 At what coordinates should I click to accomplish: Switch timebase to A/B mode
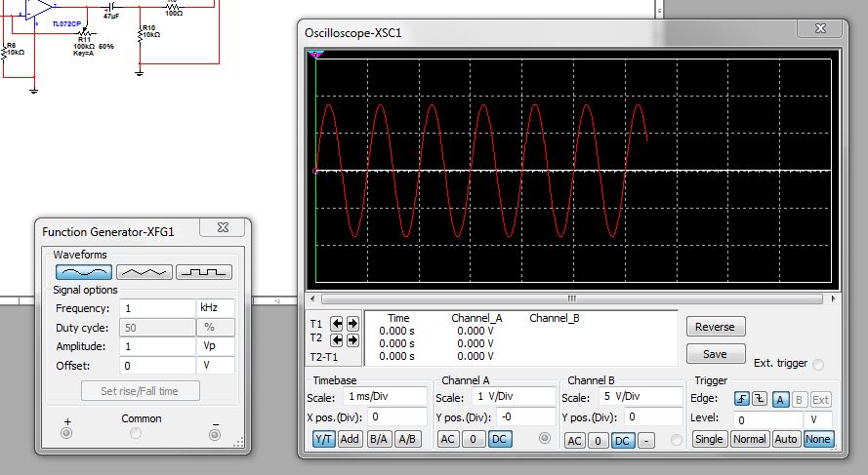[407, 439]
